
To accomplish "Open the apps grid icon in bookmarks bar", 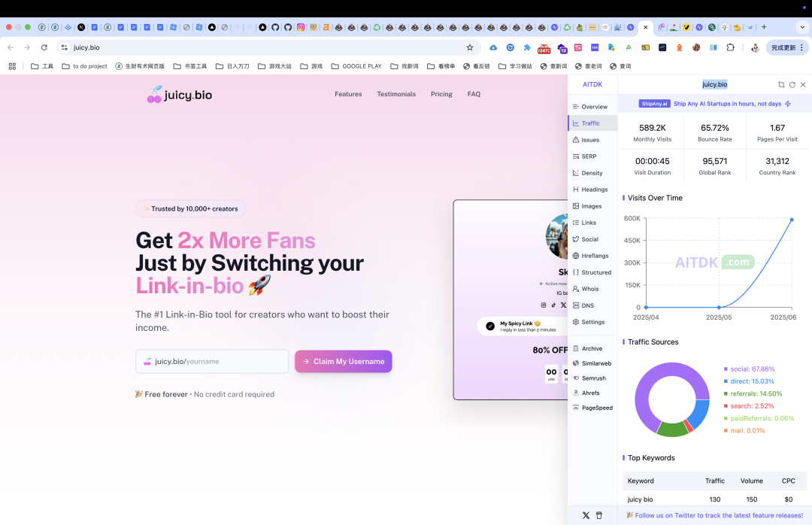I will pos(13,66).
